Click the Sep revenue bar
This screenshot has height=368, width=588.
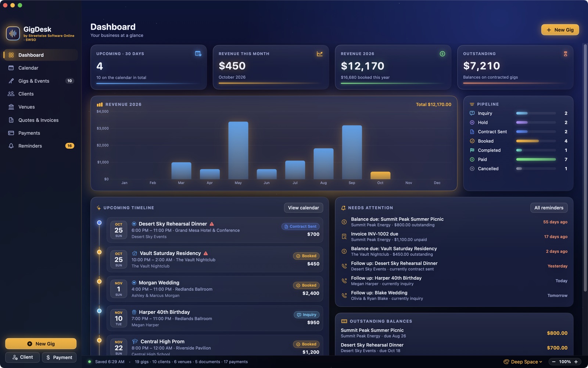click(x=352, y=152)
